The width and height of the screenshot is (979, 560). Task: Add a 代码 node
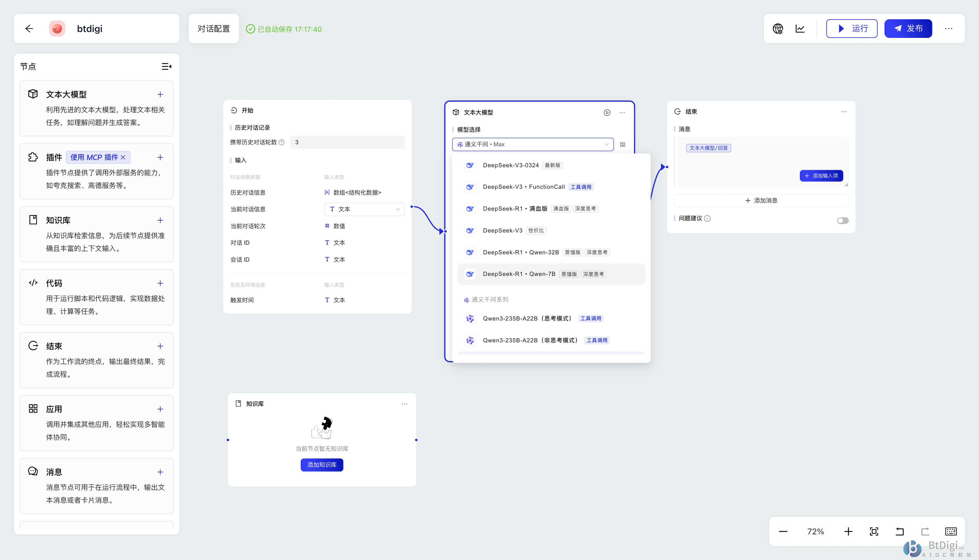(x=160, y=283)
